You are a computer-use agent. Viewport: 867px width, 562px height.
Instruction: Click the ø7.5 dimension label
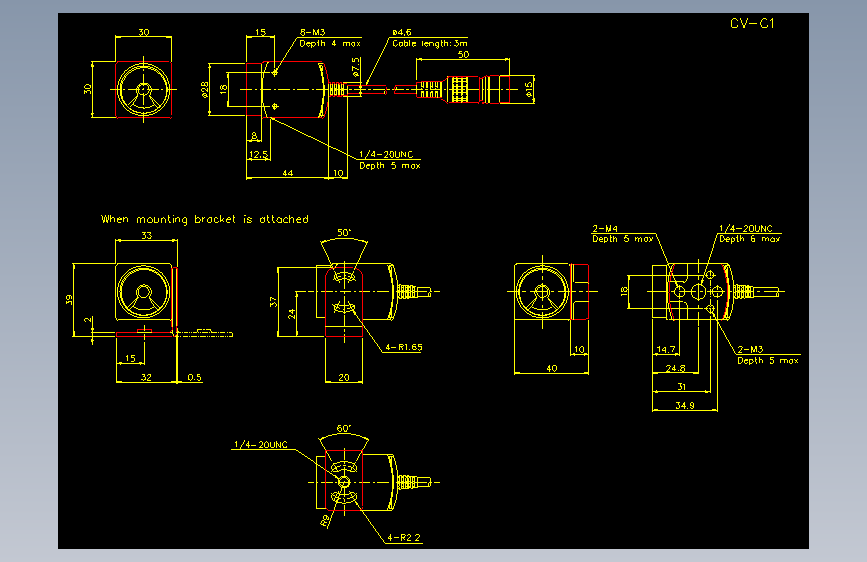[356, 67]
